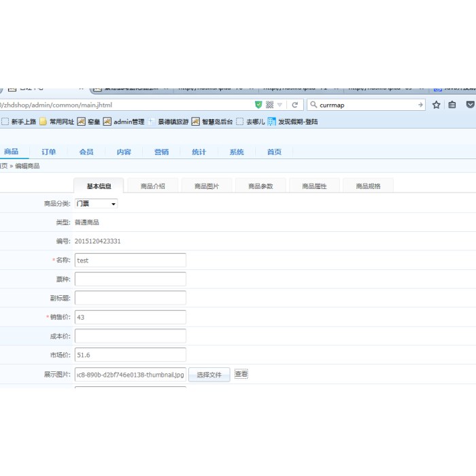
Task: Click the green shield security icon
Action: (258, 105)
